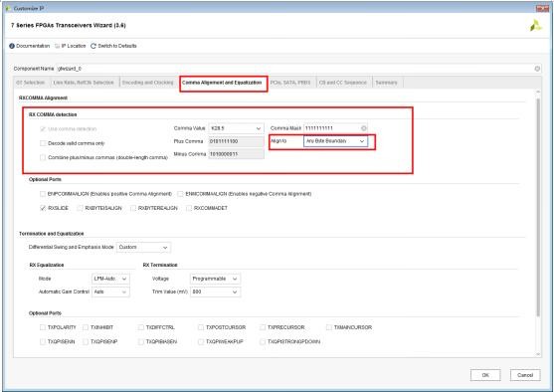Screen dimensions: 554x392
Task: Open Trim Value (mV) dropdown
Action: click(x=215, y=292)
